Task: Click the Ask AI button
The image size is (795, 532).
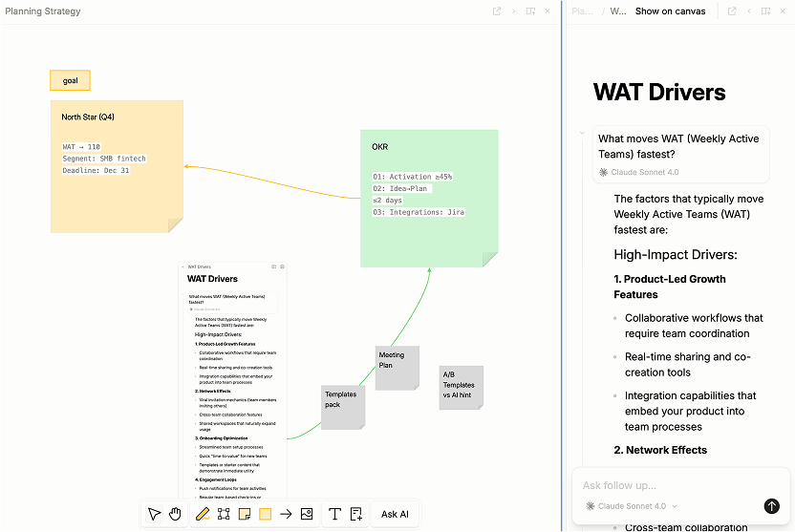Action: click(395, 514)
